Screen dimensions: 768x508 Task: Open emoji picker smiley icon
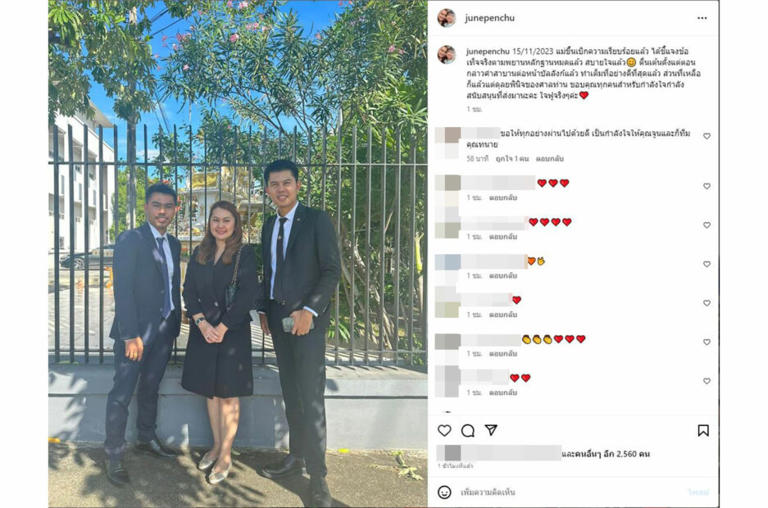(x=444, y=492)
